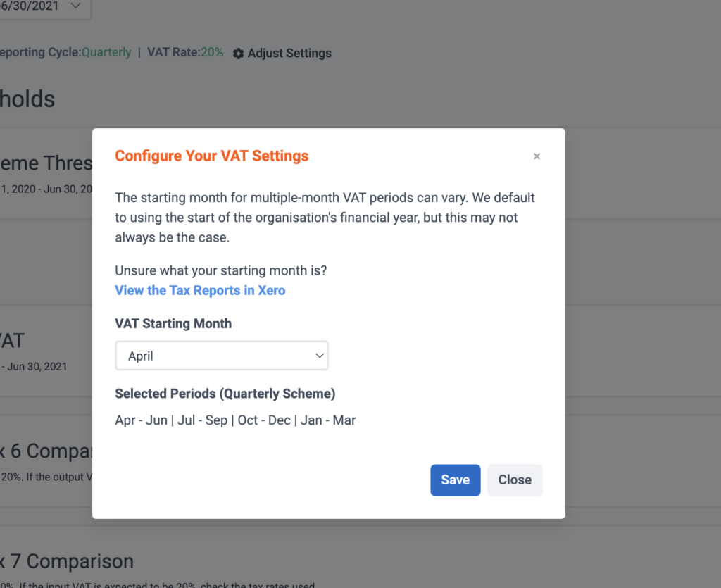The height and width of the screenshot is (588, 721).
Task: Save the VAT settings
Action: point(456,480)
